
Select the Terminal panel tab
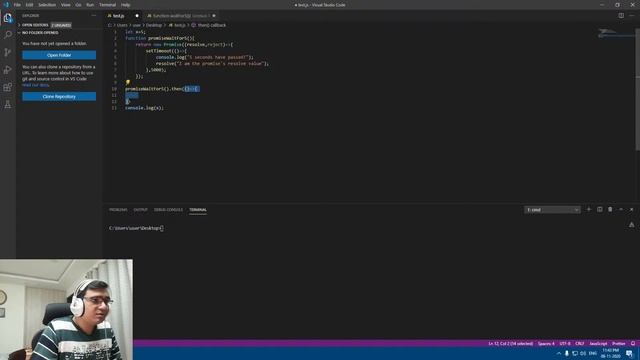pos(198,210)
